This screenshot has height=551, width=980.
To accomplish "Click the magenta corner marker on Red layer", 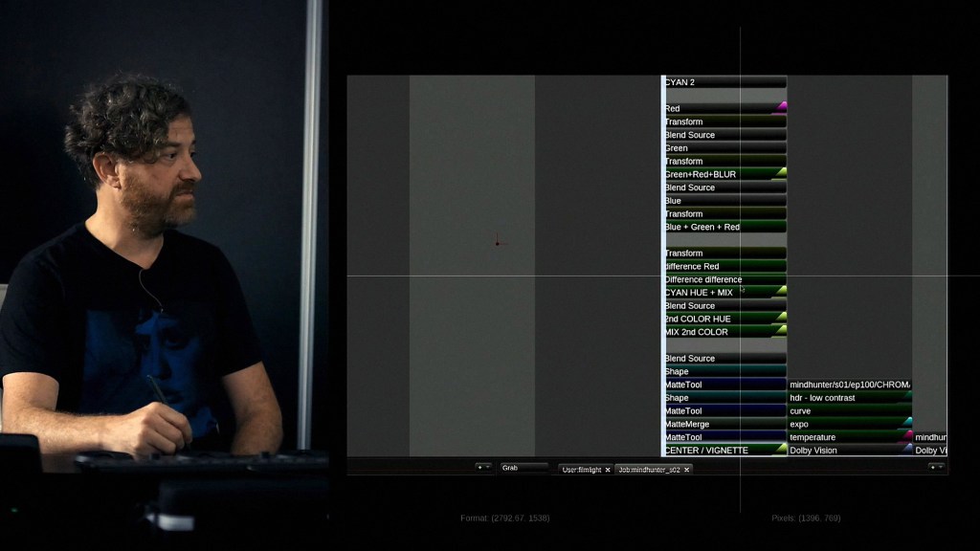I will [x=781, y=106].
